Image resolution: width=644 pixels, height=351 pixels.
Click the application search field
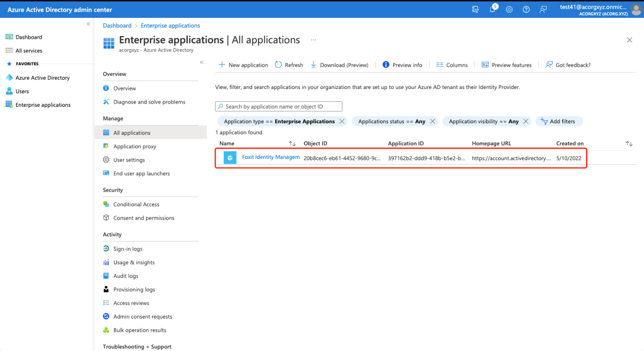(x=279, y=106)
